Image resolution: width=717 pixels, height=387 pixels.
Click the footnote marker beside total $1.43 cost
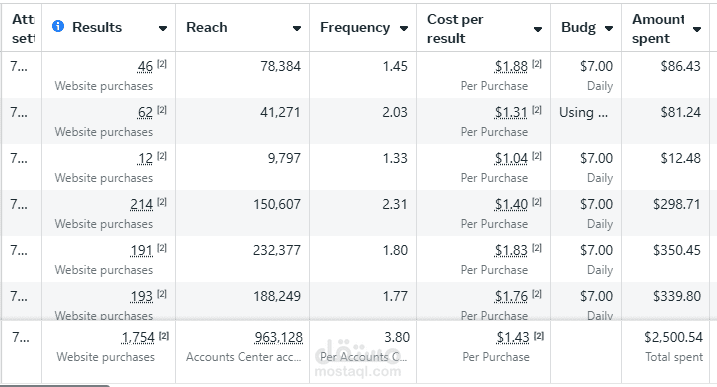point(539,336)
